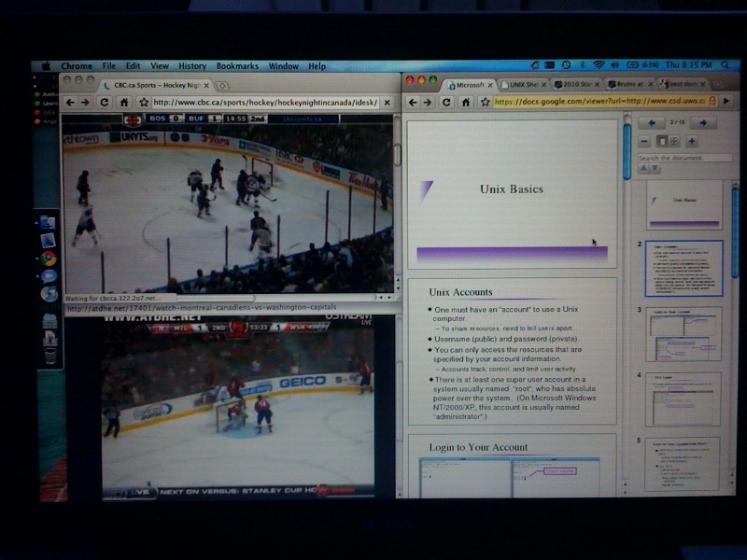Viewport: 747px width, 560px height.
Task: Open the Wi-Fi status menu
Action: pyautogui.click(x=599, y=65)
